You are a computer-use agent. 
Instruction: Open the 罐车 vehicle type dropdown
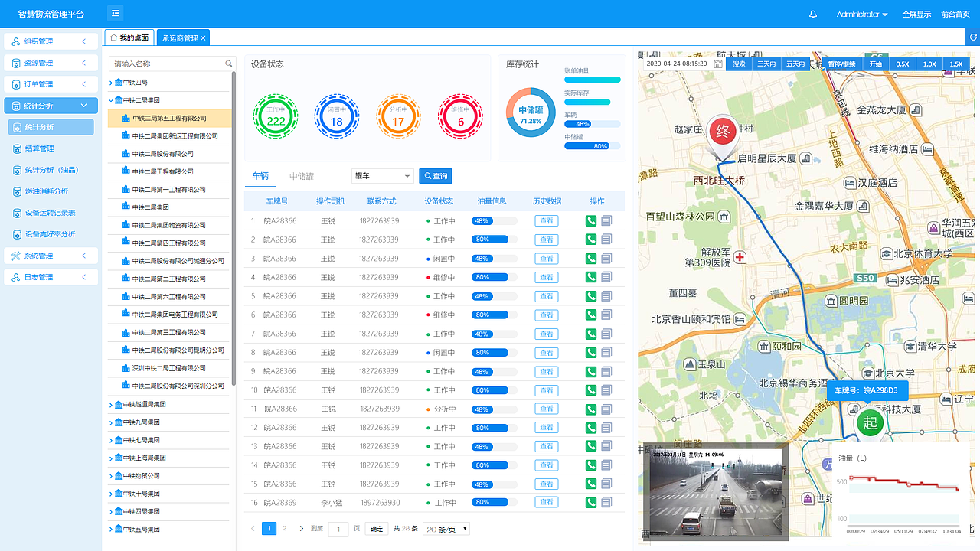click(383, 176)
